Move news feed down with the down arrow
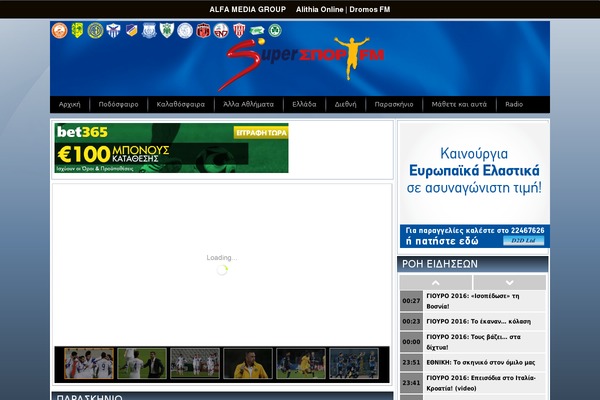This screenshot has height=400, width=600. [x=509, y=283]
